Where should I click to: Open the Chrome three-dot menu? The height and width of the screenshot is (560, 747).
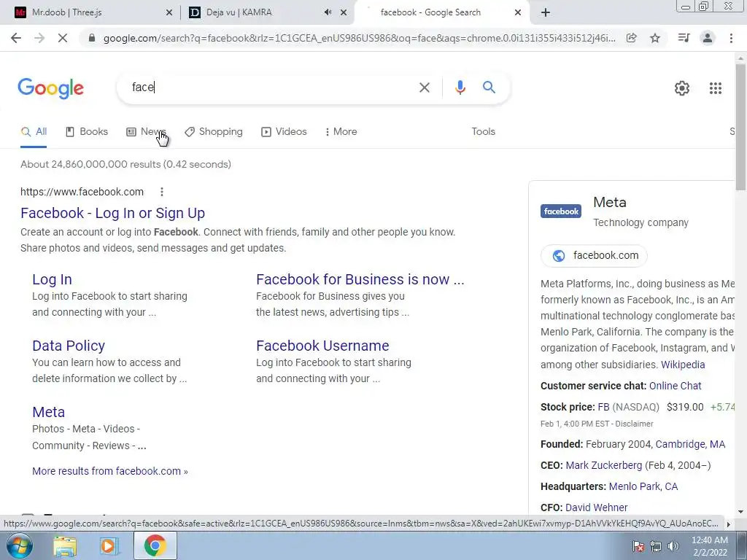pyautogui.click(x=731, y=38)
